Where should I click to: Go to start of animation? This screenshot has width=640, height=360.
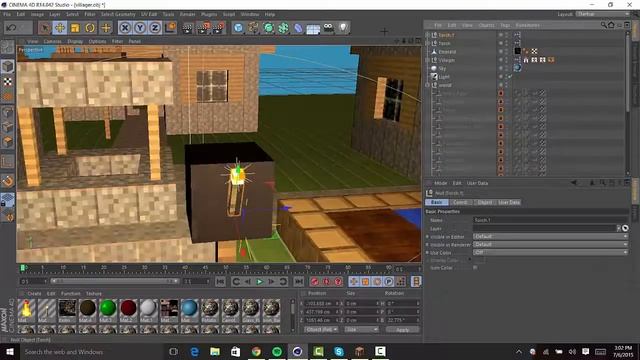coord(220,282)
